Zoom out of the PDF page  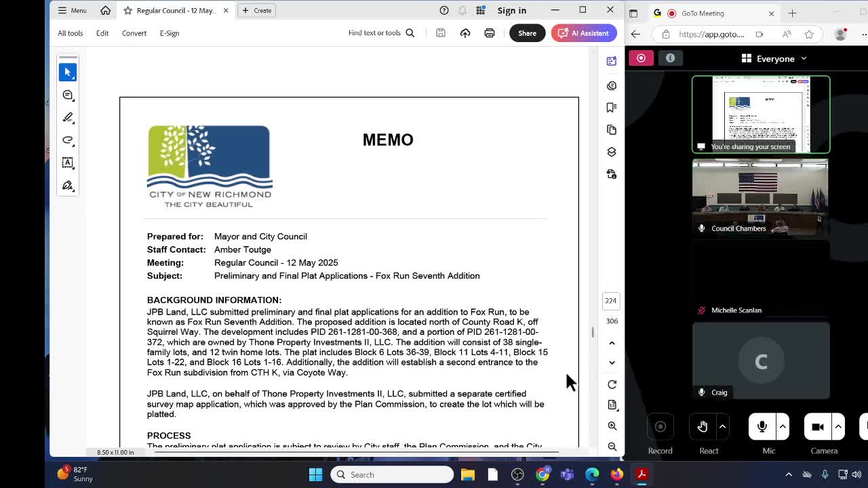coord(612,447)
